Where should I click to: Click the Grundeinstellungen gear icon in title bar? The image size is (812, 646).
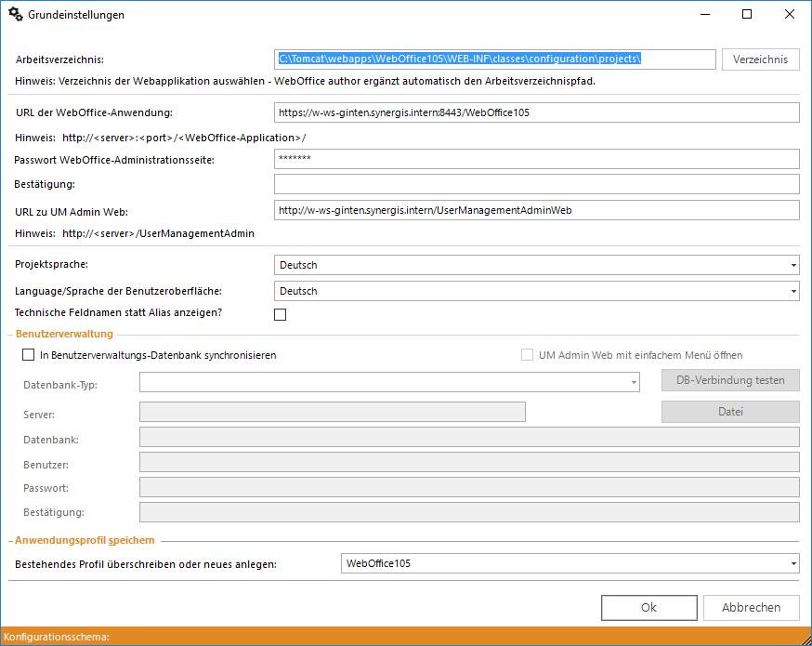click(15, 15)
